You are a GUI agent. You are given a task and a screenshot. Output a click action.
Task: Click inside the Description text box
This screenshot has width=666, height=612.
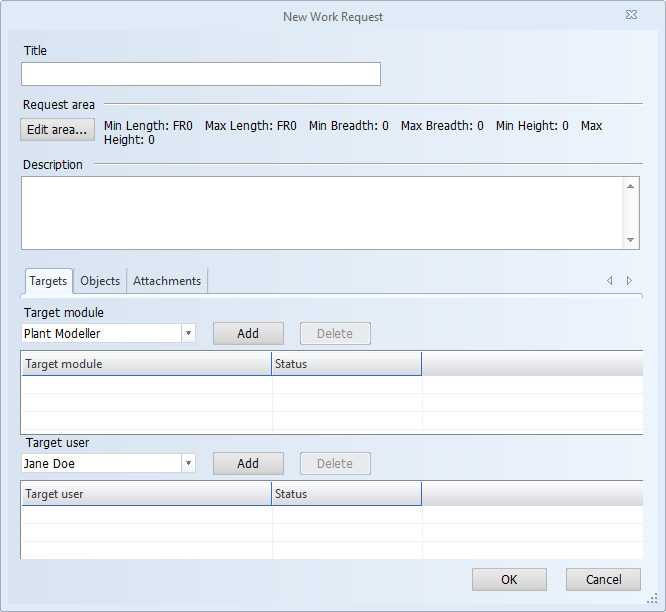320,213
